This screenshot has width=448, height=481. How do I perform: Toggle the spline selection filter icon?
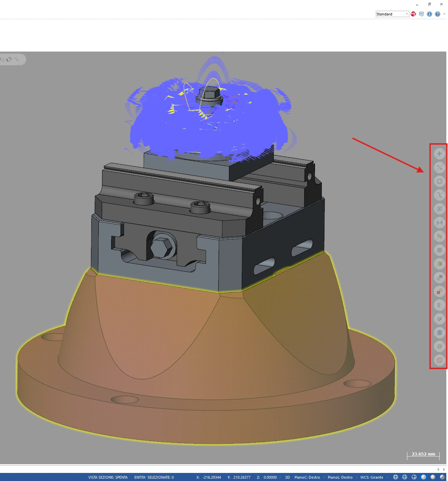[439, 195]
